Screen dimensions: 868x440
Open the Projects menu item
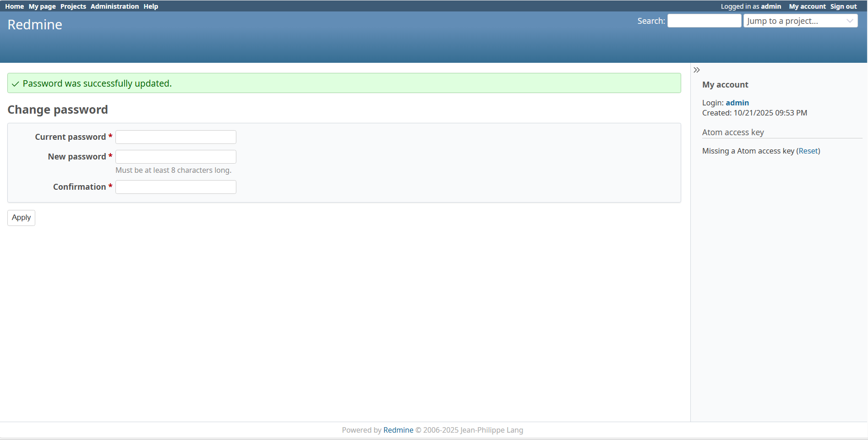click(73, 6)
